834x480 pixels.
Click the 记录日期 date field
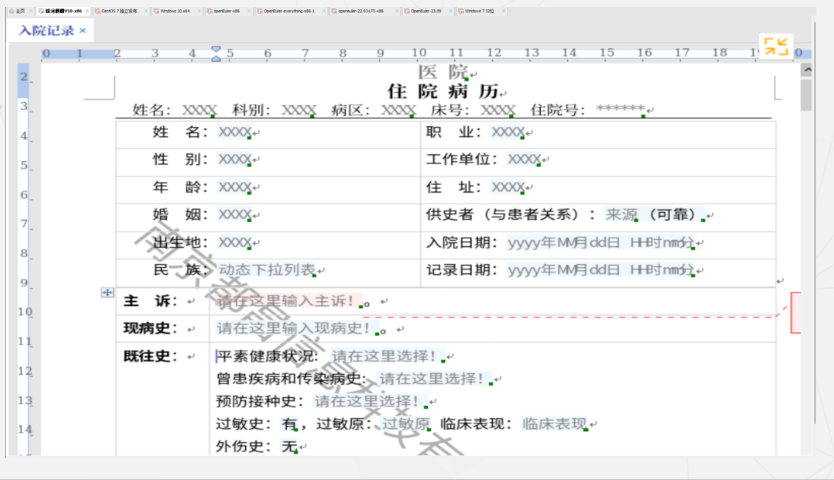click(600, 270)
